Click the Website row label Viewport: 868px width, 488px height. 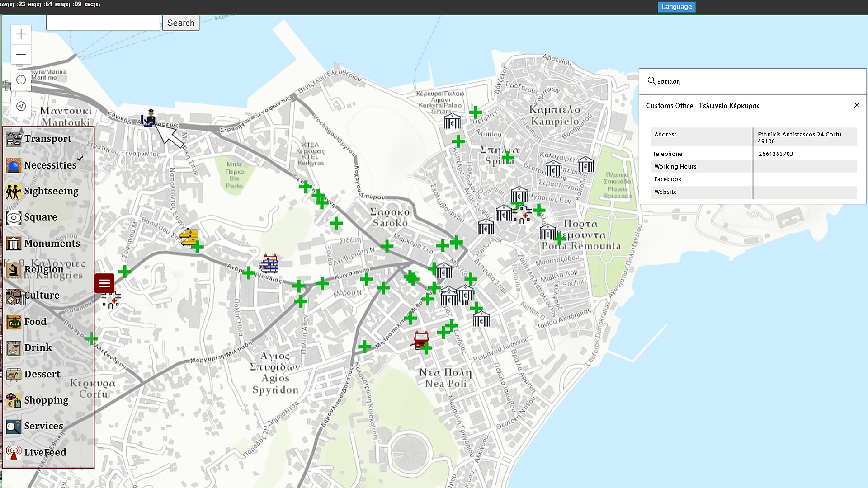click(x=665, y=192)
